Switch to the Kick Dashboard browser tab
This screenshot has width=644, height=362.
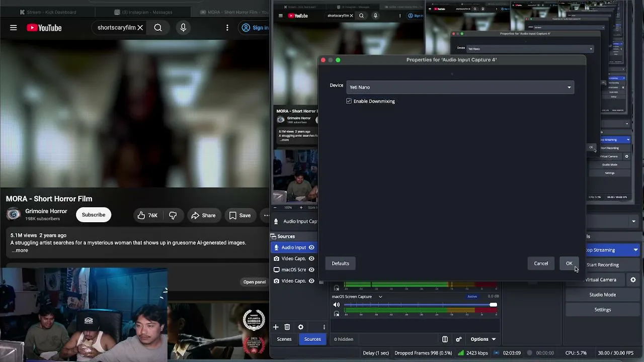(x=48, y=12)
